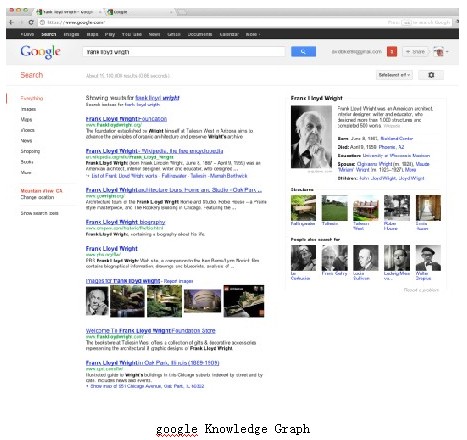Image resolution: width=467 pixels, height=440 pixels.
Task: Open News in the black top bar
Action: click(154, 34)
